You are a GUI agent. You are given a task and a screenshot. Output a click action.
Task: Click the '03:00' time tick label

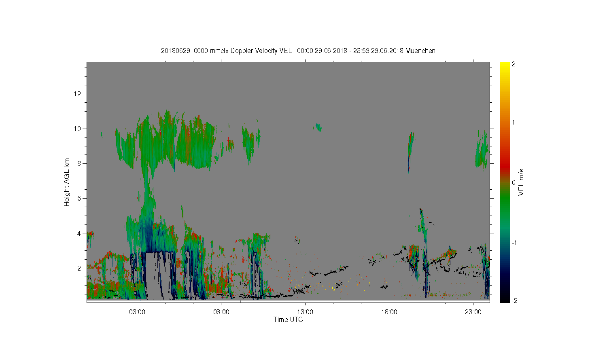tap(137, 312)
